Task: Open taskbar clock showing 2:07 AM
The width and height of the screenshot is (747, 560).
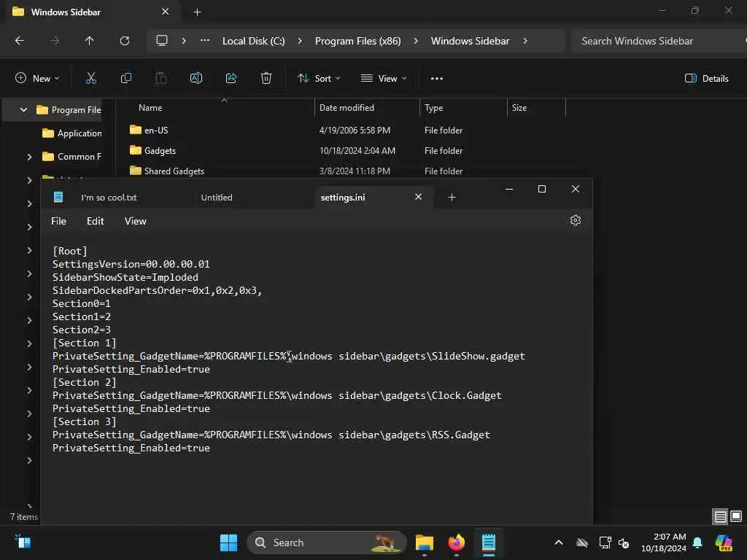Action: pyautogui.click(x=664, y=542)
